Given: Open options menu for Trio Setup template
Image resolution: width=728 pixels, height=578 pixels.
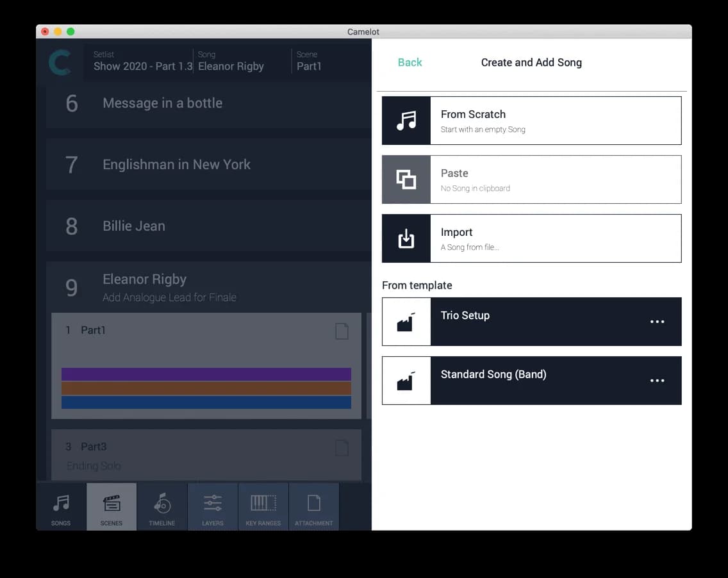Looking at the screenshot, I should pos(658,321).
